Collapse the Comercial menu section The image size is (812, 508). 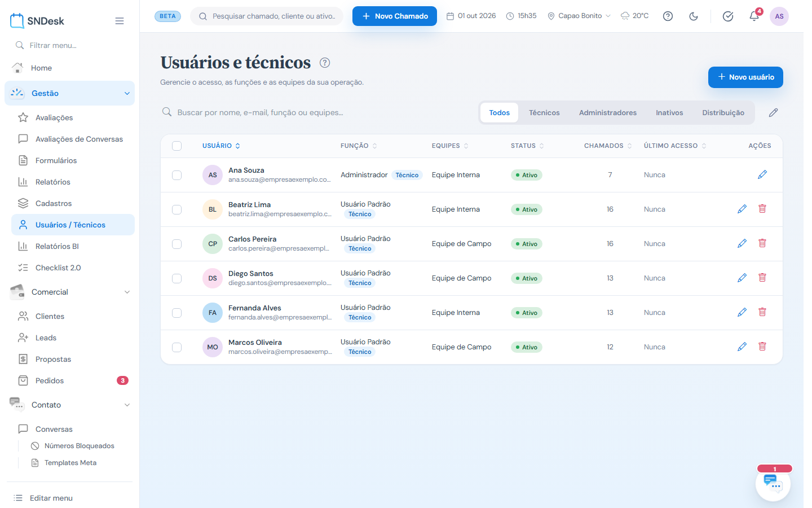click(x=70, y=292)
